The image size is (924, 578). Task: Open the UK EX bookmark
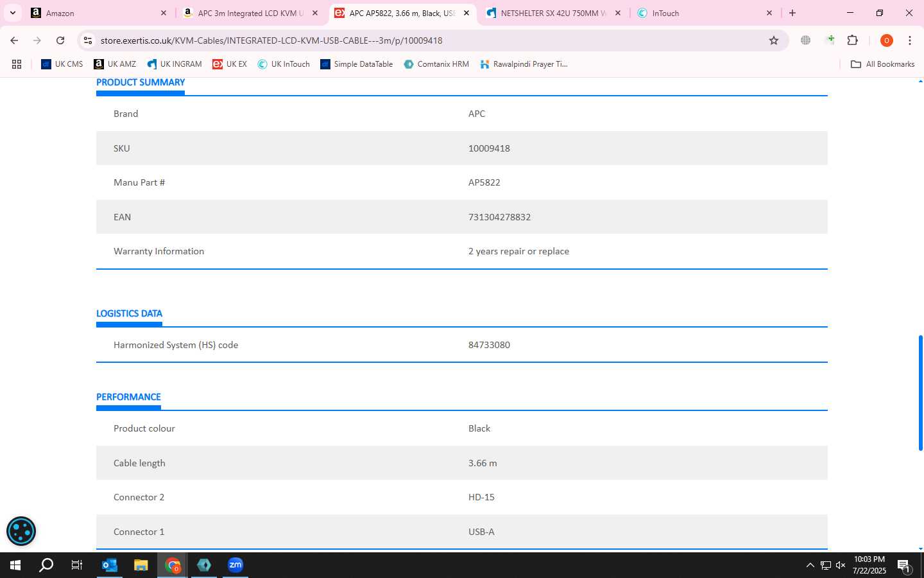coord(230,64)
